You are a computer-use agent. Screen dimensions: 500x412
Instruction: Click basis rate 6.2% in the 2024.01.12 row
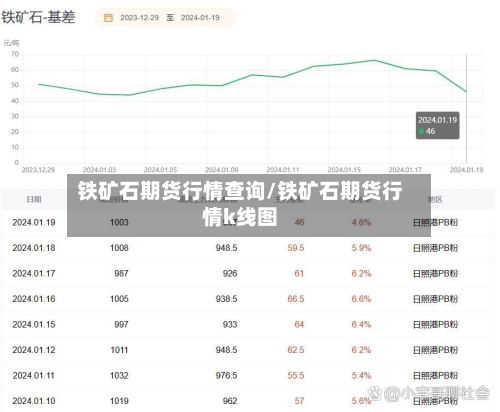tap(361, 350)
